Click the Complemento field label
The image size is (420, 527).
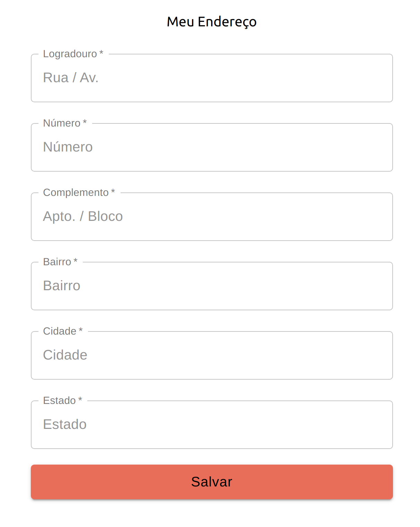[76, 192]
